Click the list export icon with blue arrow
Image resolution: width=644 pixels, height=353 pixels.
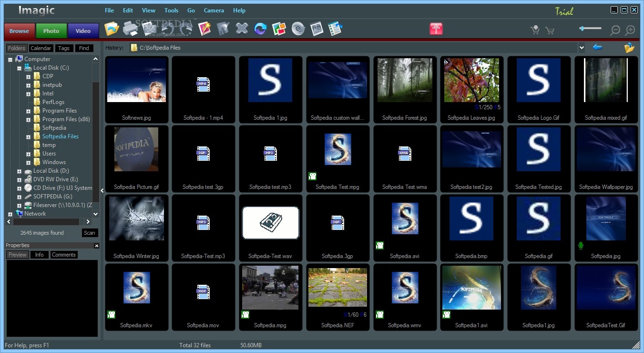point(335,29)
